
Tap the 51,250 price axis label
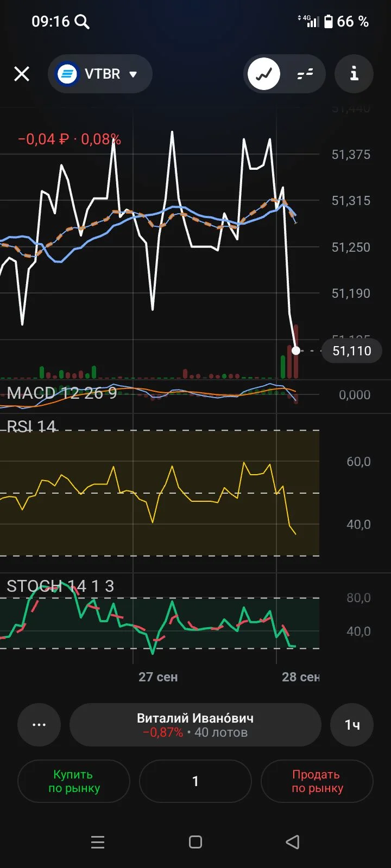coord(351,247)
